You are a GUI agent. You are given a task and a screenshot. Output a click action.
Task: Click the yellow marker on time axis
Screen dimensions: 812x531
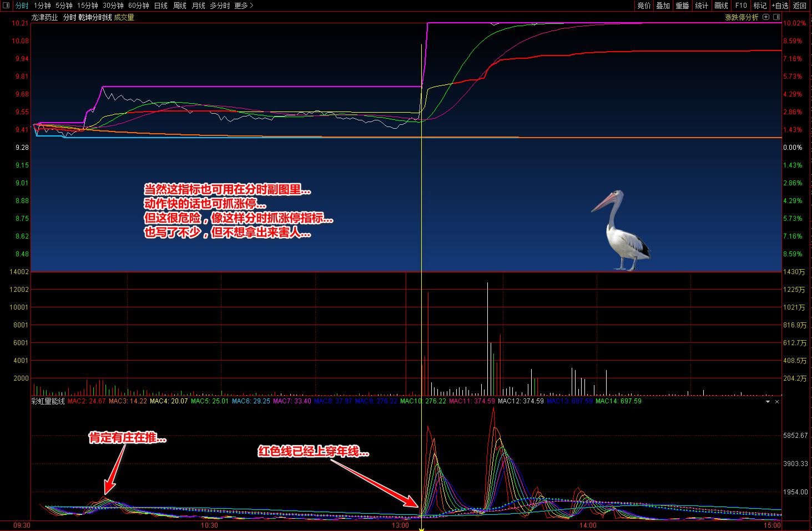point(421,529)
